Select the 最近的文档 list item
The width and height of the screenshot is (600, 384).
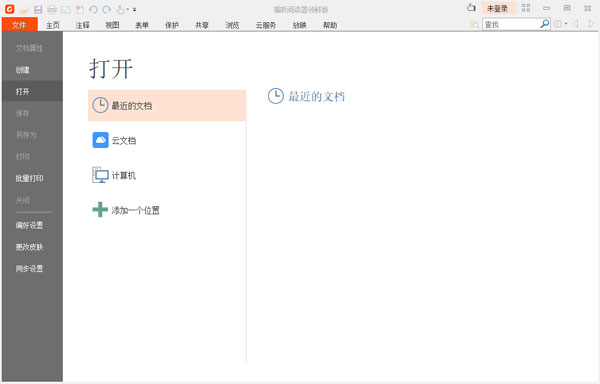pos(167,106)
